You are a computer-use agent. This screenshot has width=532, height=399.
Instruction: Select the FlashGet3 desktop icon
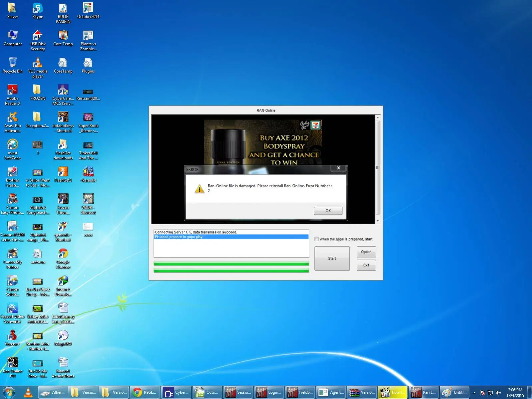click(x=63, y=174)
